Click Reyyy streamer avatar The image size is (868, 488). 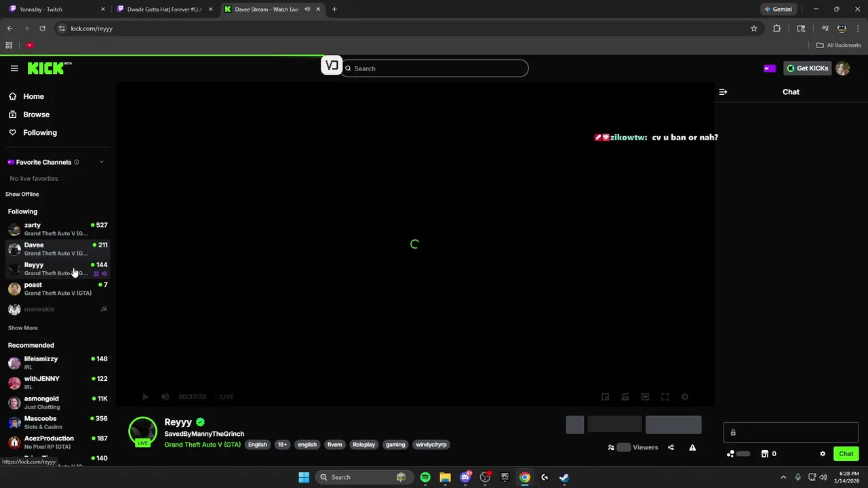[x=142, y=431]
